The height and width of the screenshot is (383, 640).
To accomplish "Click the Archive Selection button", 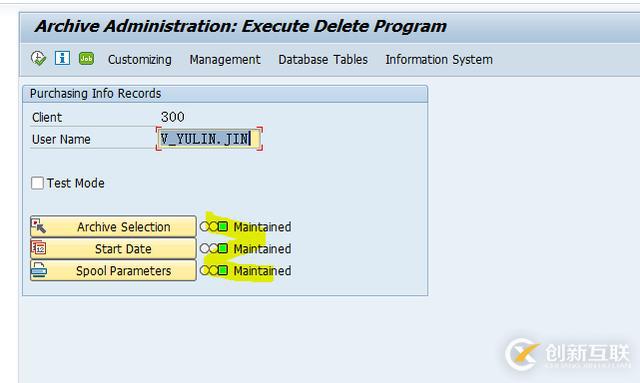I will point(113,227).
